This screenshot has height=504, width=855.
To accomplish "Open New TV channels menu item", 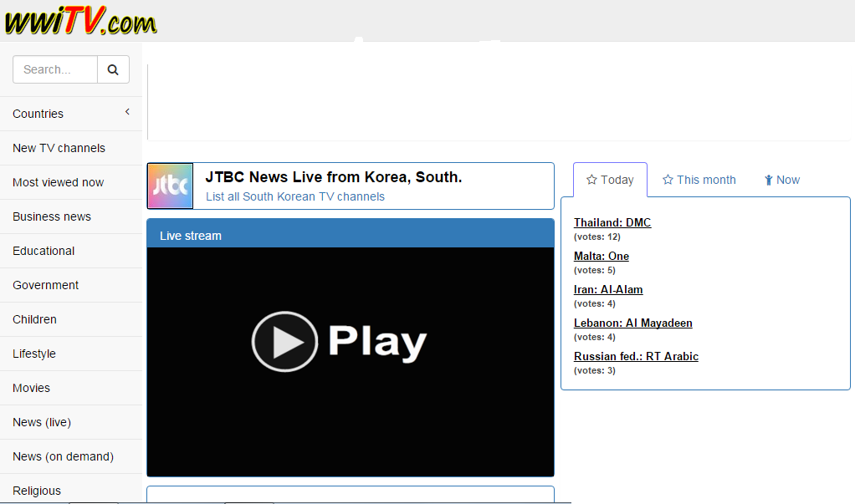I will (71, 148).
